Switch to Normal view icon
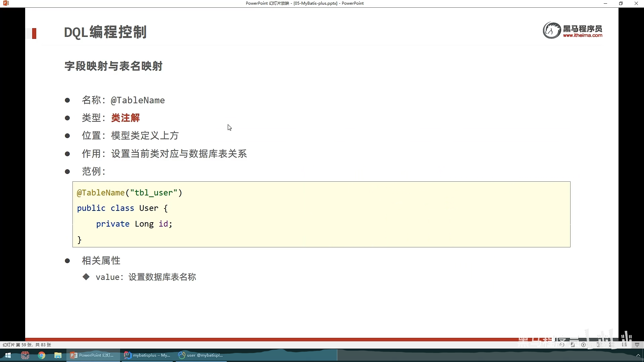 pyautogui.click(x=599, y=345)
